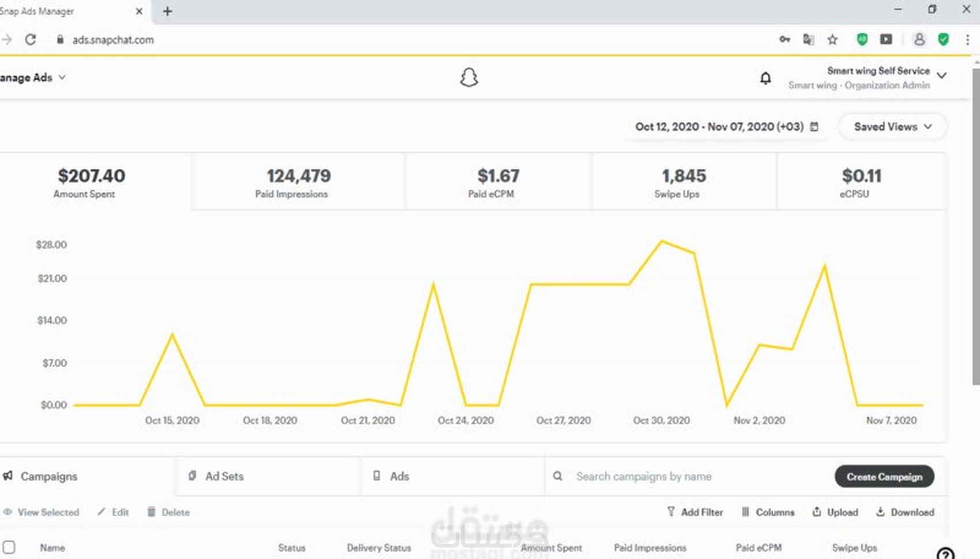This screenshot has width=980, height=559.
Task: Switch to the Ad Sets tab
Action: click(x=224, y=477)
